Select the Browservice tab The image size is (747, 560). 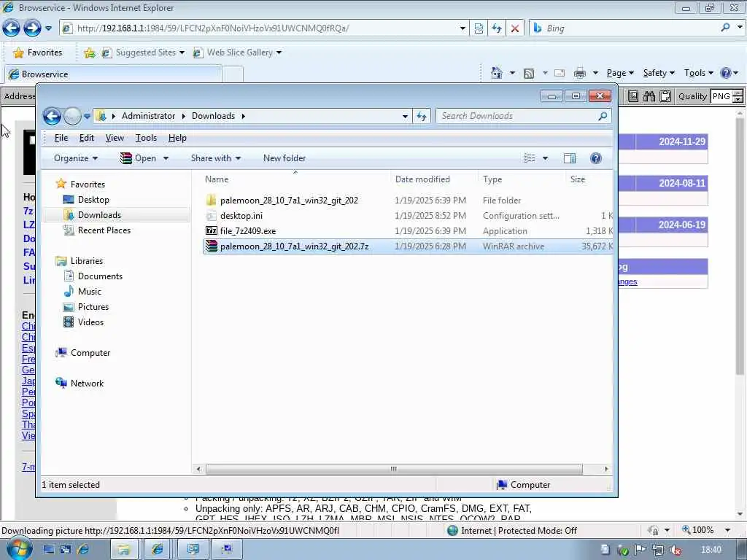[x=113, y=74]
